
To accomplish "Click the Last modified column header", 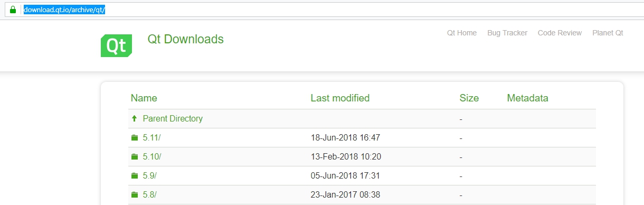I will click(x=340, y=98).
